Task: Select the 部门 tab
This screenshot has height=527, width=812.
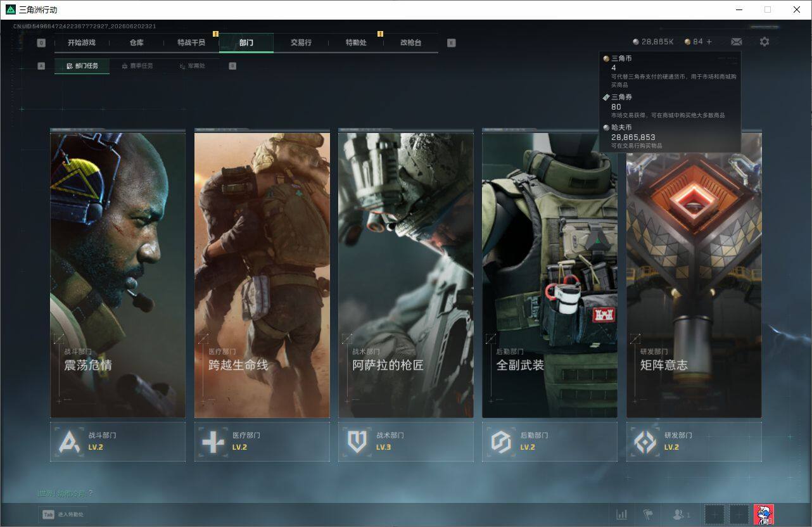Action: coord(246,42)
